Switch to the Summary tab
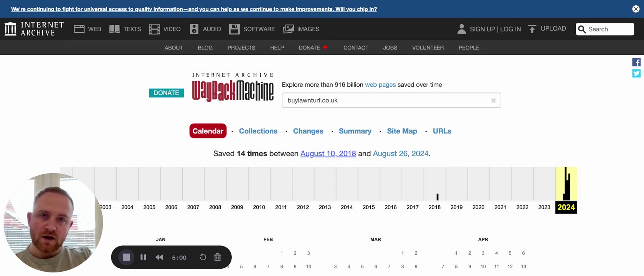644x276 pixels. (355, 131)
